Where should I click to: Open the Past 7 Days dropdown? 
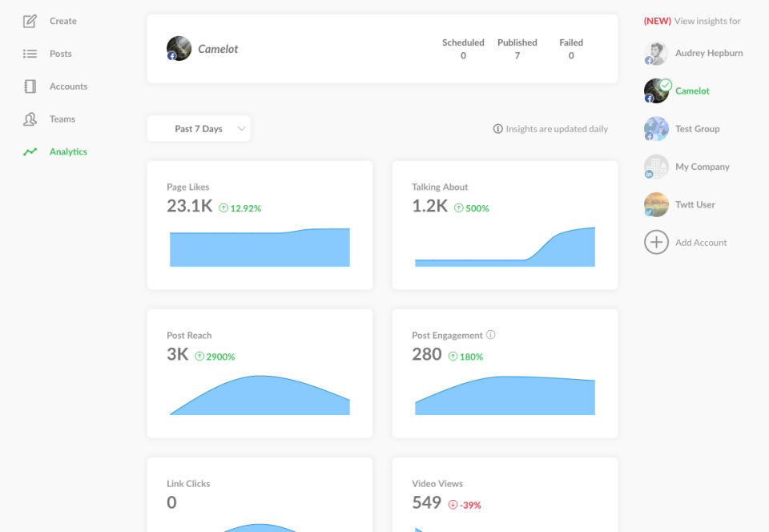199,128
